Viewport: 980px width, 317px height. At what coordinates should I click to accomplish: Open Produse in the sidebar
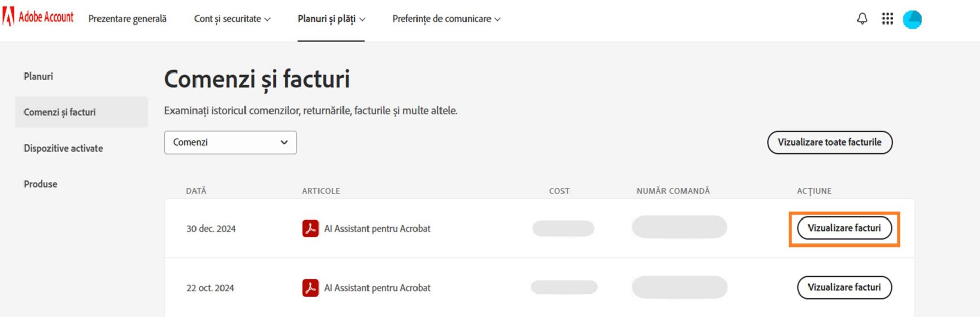(40, 184)
